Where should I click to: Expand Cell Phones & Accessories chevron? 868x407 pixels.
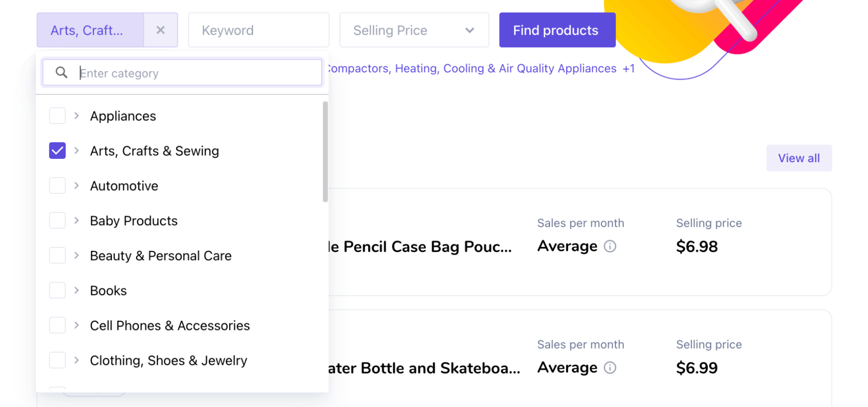point(77,325)
